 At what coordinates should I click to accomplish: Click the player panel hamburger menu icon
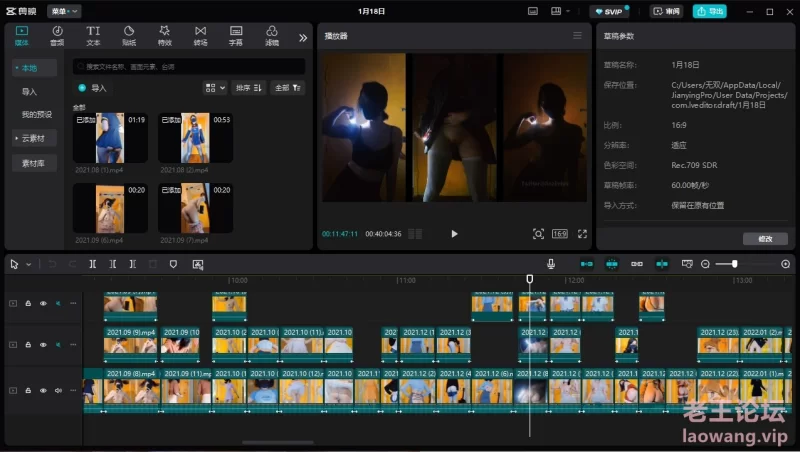pos(577,36)
